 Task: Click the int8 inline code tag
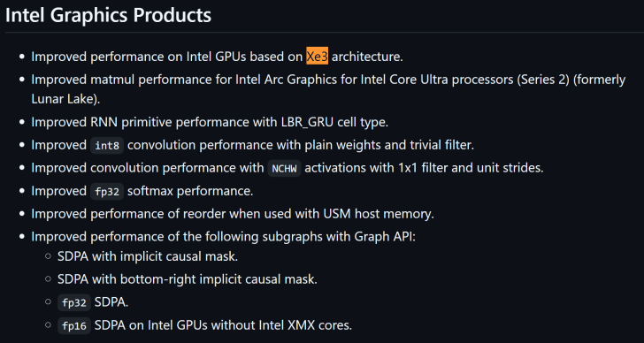[107, 146]
